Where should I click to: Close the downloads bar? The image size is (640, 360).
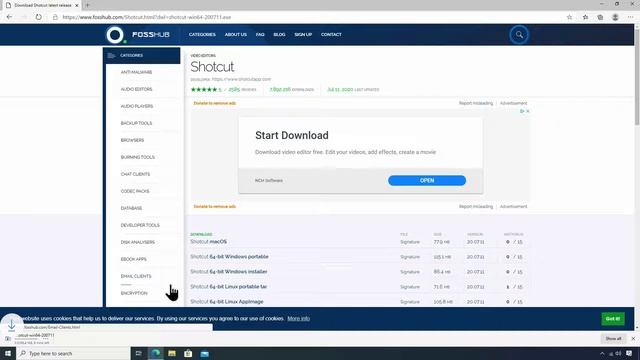click(633, 338)
